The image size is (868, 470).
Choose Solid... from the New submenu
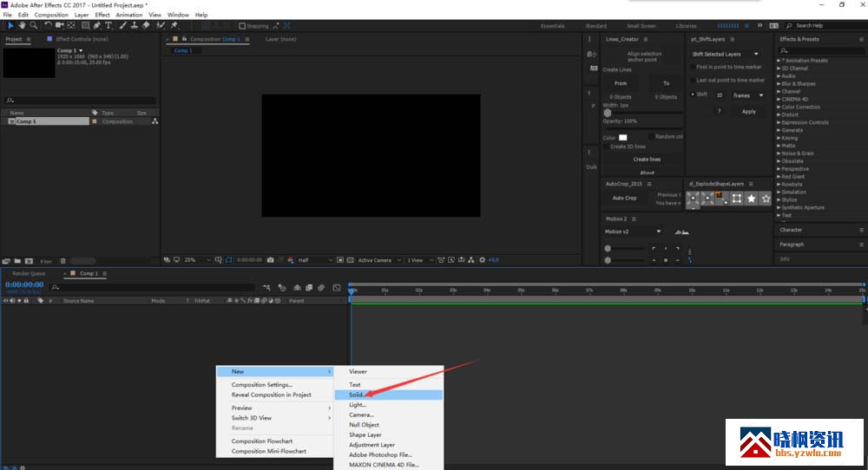tap(388, 395)
